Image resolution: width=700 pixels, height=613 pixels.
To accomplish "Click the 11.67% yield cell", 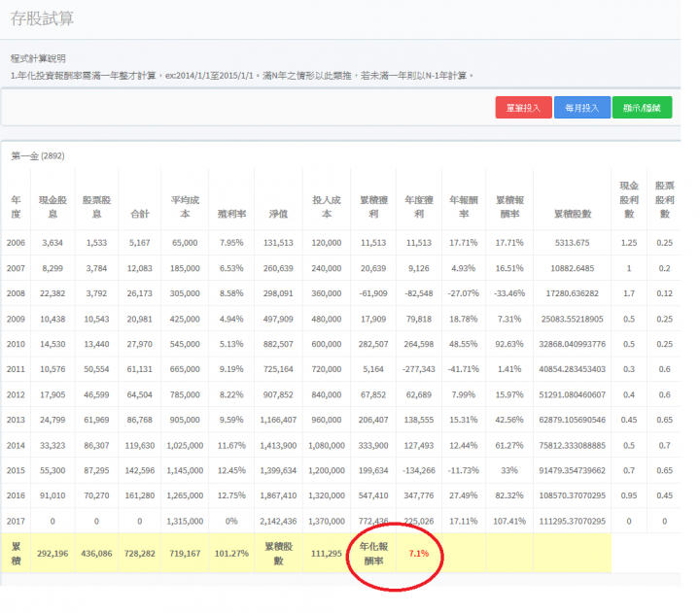I will coord(231,445).
